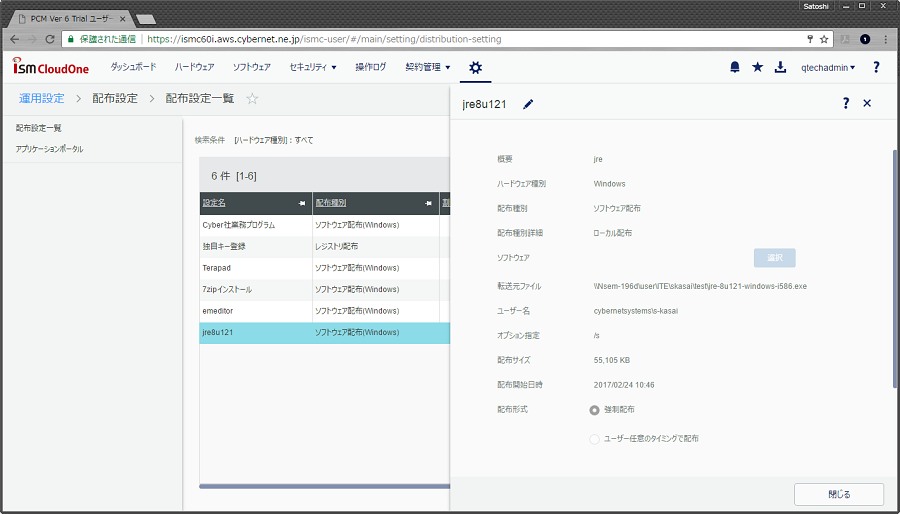Expand the セキュリティ dropdown menu
The height and width of the screenshot is (514, 900).
pos(313,67)
